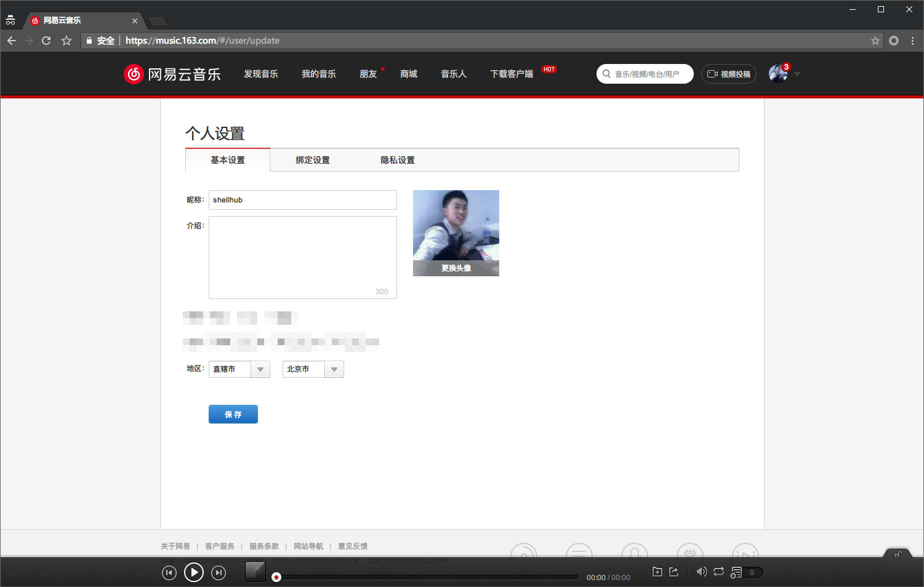
Task: Change the repeat mode in the player
Action: (718, 572)
